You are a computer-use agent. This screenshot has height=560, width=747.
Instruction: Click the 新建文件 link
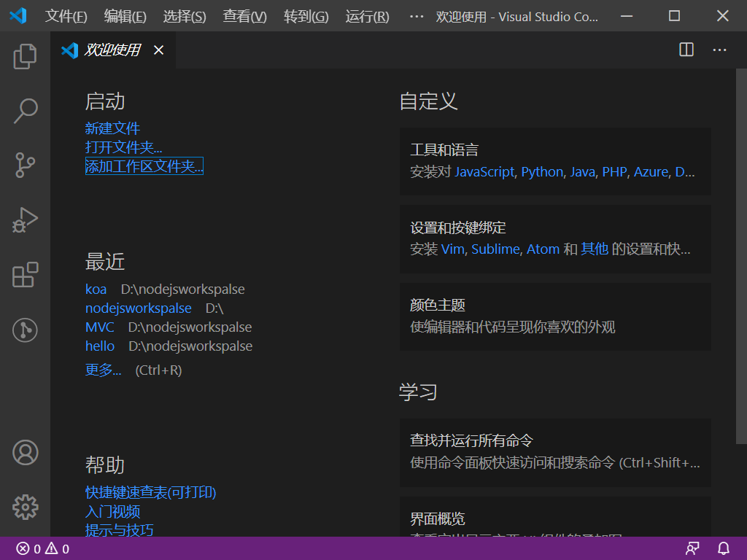(x=112, y=128)
